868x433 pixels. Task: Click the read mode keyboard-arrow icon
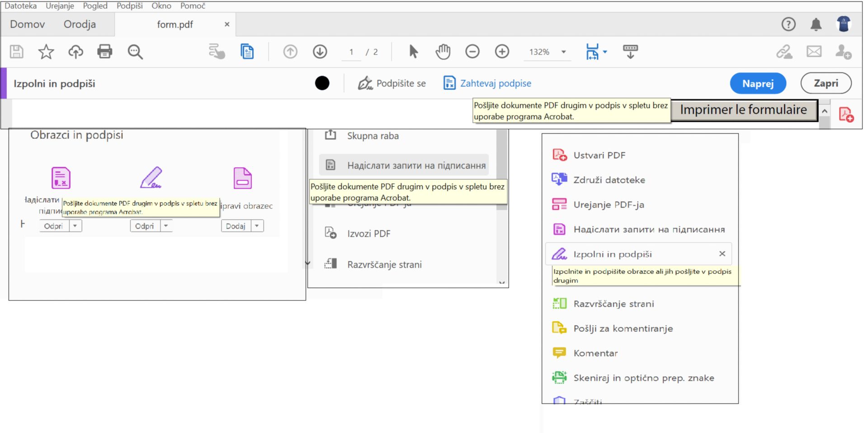point(630,52)
